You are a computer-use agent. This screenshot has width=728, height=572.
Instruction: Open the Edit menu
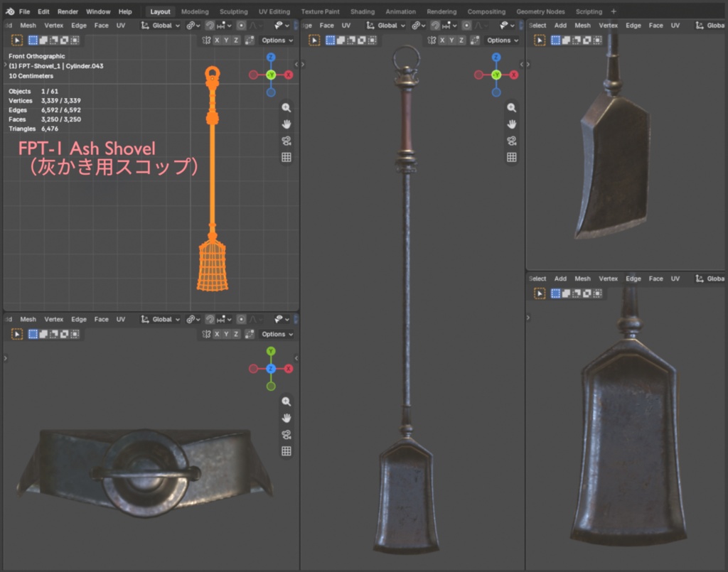click(x=43, y=11)
